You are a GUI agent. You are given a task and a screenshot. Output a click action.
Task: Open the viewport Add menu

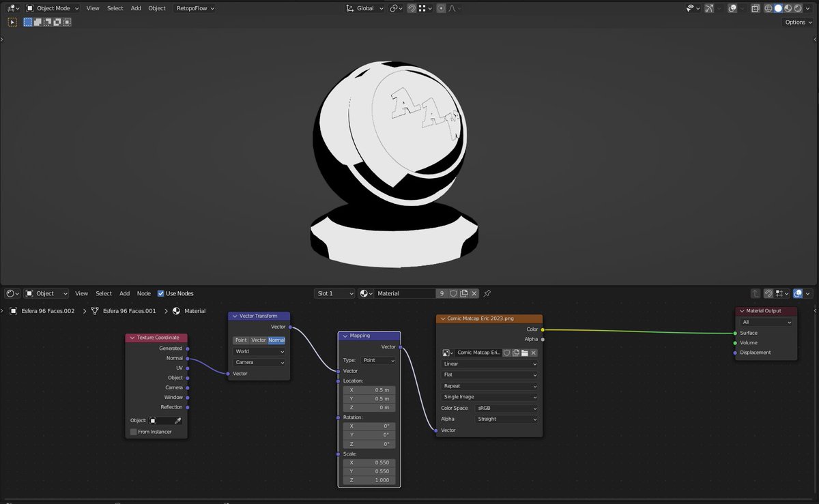[x=136, y=8]
